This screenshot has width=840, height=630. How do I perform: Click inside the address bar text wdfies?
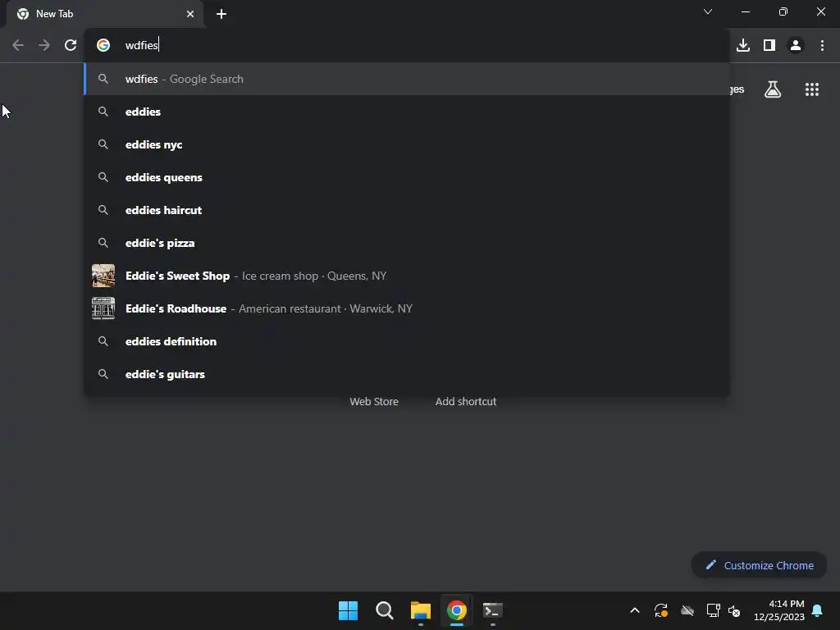[141, 46]
